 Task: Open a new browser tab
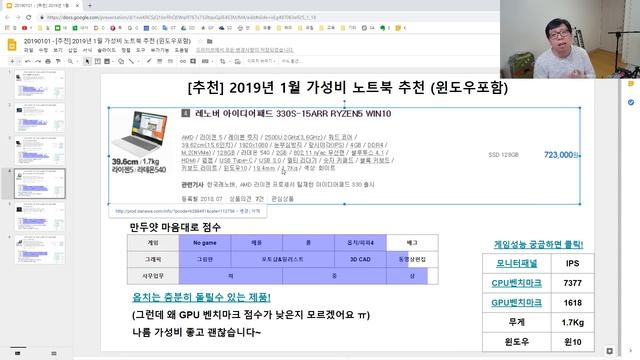coord(89,6)
